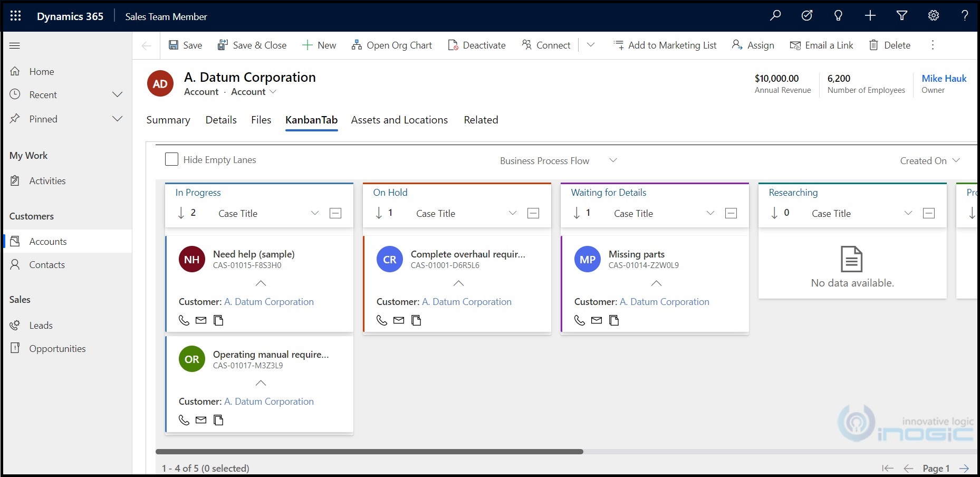
Task: Click the horizontal scrollbar under the Kanban board
Action: 369,452
